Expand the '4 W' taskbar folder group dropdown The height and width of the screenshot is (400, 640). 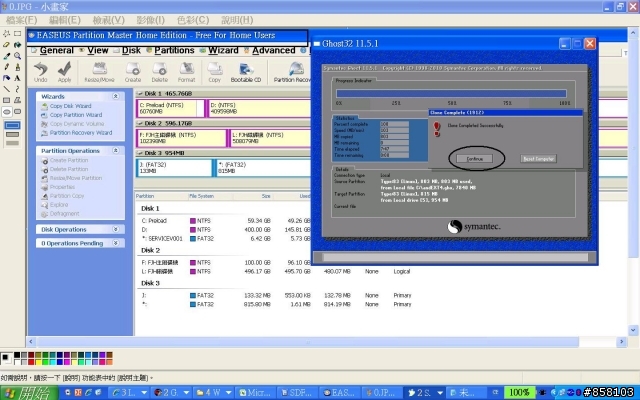click(x=229, y=393)
